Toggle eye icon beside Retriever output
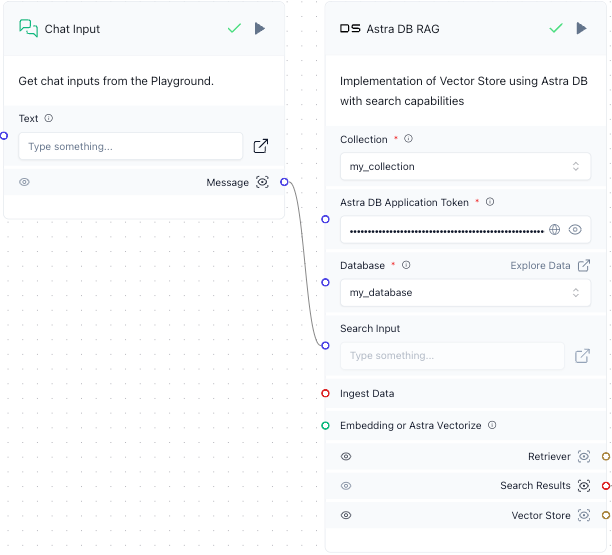The image size is (612, 555). 346,456
